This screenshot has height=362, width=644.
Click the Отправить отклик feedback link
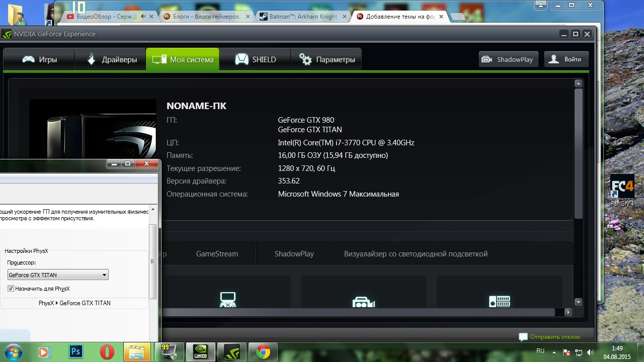pos(555,337)
